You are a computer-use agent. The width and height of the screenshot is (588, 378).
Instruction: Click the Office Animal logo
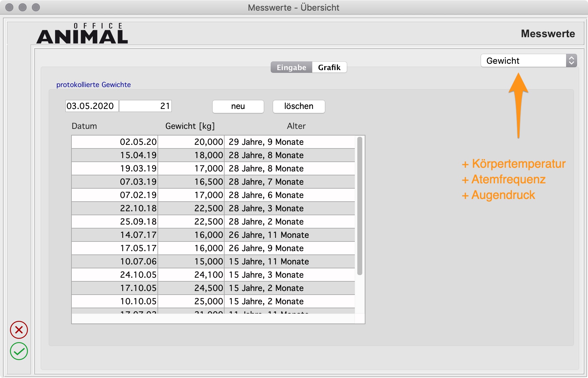click(x=82, y=34)
